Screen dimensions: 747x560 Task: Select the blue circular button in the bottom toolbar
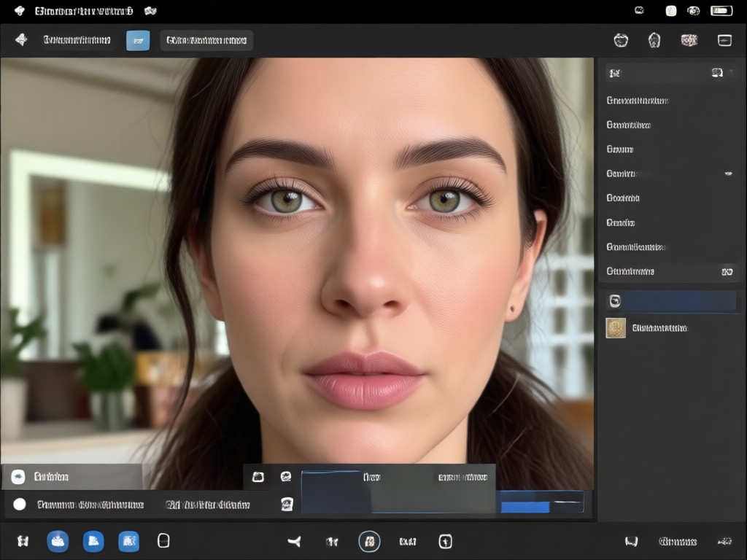[x=58, y=542]
